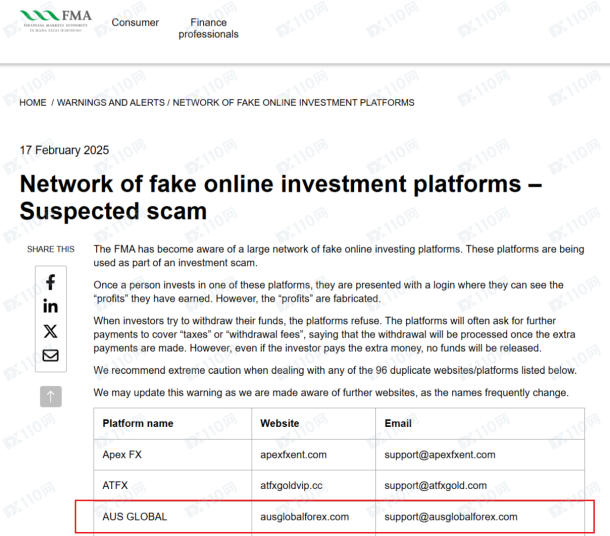Open the Consumer menu
Image resolution: width=610 pixels, height=536 pixels.
coord(135,23)
